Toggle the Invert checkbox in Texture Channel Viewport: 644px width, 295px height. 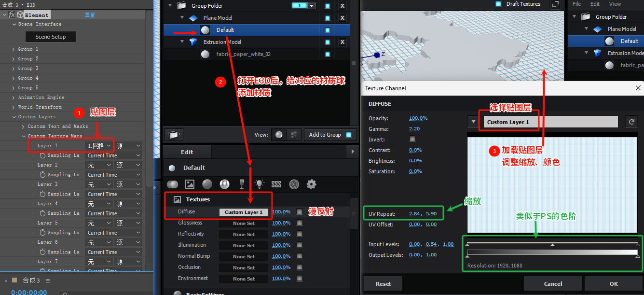[x=412, y=139]
